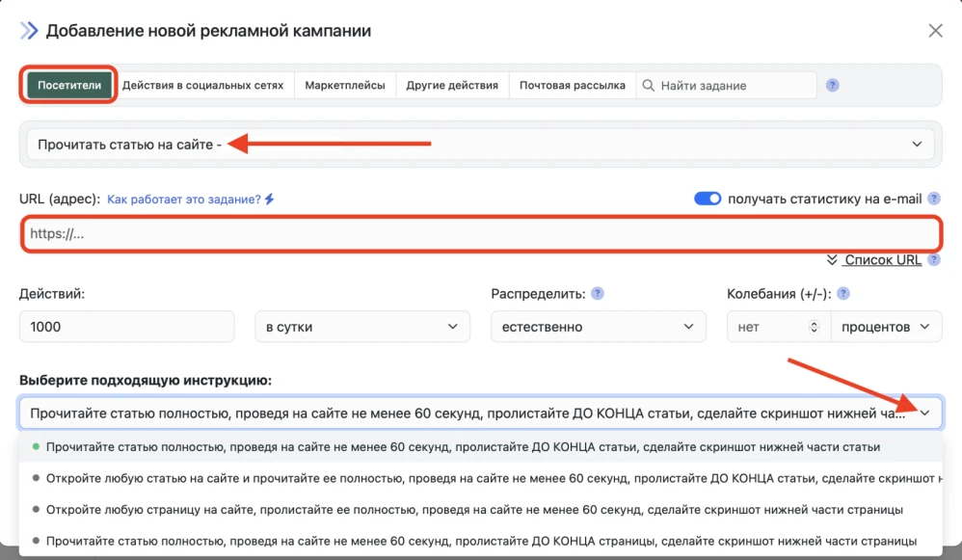Disable получать статистику на e-mail toggle

[x=708, y=198]
